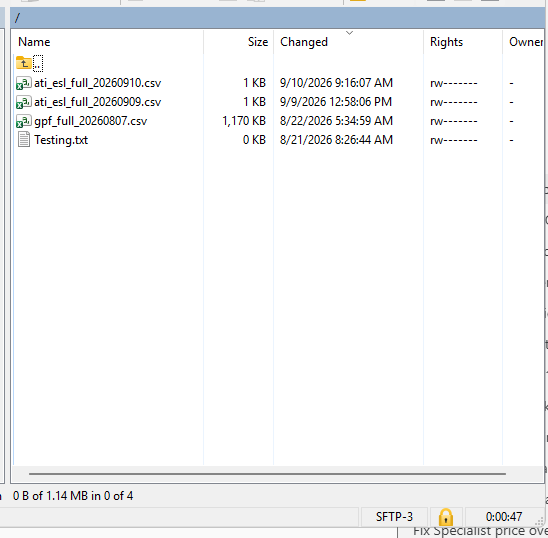
Task: Select gpf_full_20260807.csv file name
Action: point(91,121)
